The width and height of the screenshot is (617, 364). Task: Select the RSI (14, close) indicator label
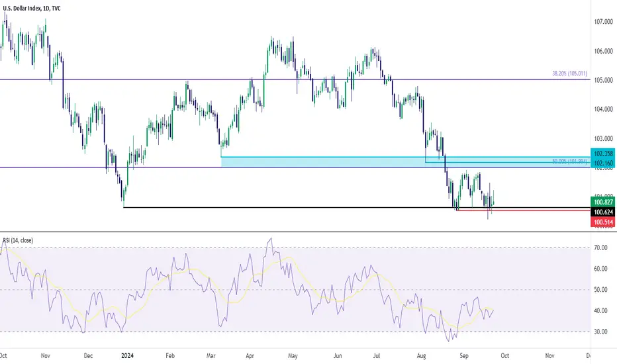(18, 240)
